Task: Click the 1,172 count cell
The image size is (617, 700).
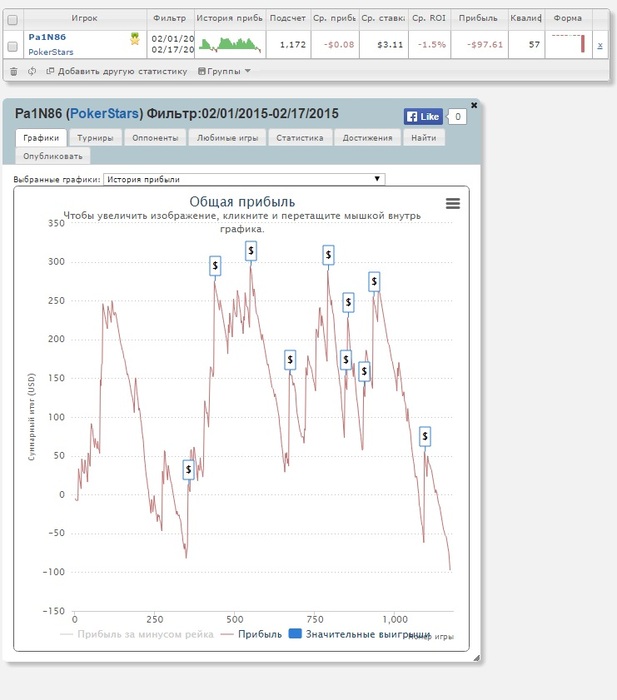Action: 288,45
